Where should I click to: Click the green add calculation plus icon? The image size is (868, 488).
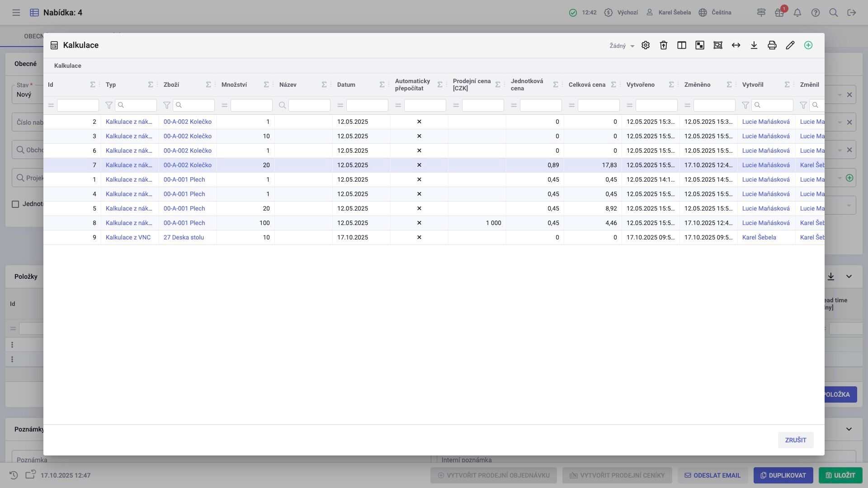pos(808,45)
